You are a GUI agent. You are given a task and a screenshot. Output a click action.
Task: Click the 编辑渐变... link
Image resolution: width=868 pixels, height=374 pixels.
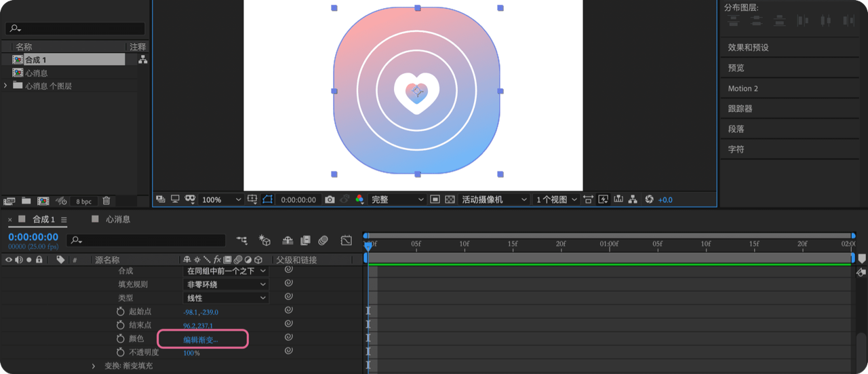[201, 339]
